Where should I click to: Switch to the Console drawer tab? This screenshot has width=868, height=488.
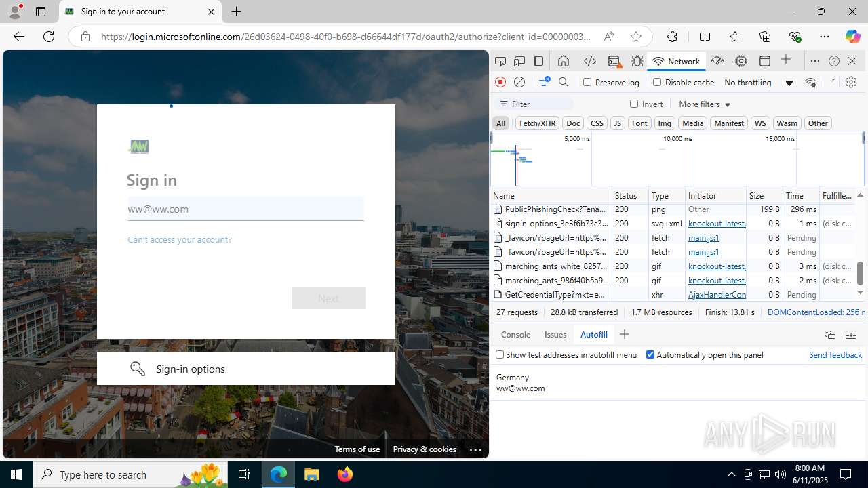(515, 334)
